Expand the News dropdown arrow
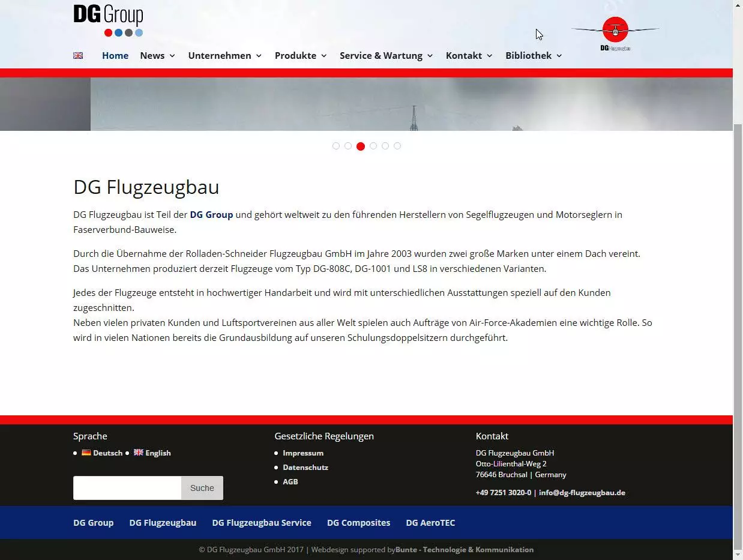743x560 pixels. pos(172,56)
